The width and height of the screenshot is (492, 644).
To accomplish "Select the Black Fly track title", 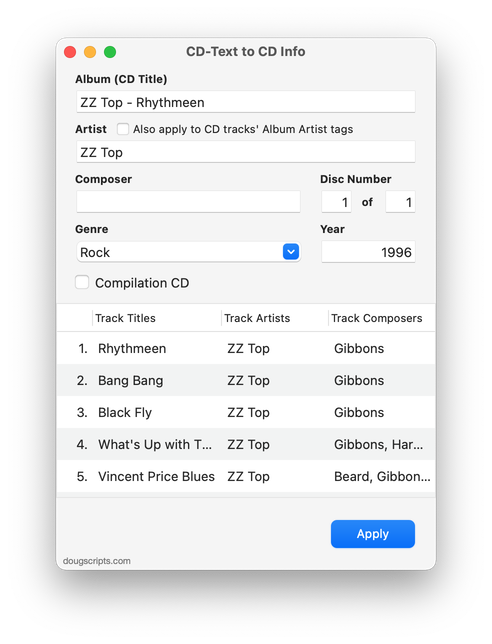I will 125,412.
